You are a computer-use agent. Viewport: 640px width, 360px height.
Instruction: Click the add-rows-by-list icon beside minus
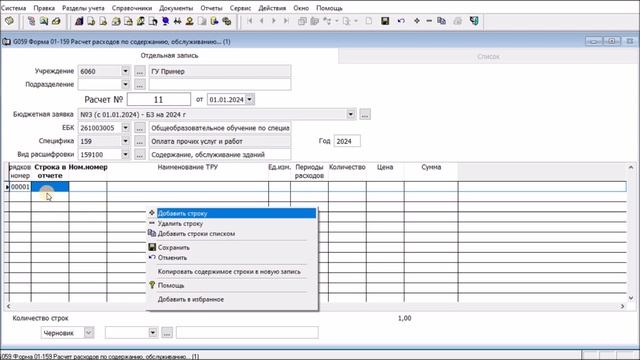click(x=441, y=21)
